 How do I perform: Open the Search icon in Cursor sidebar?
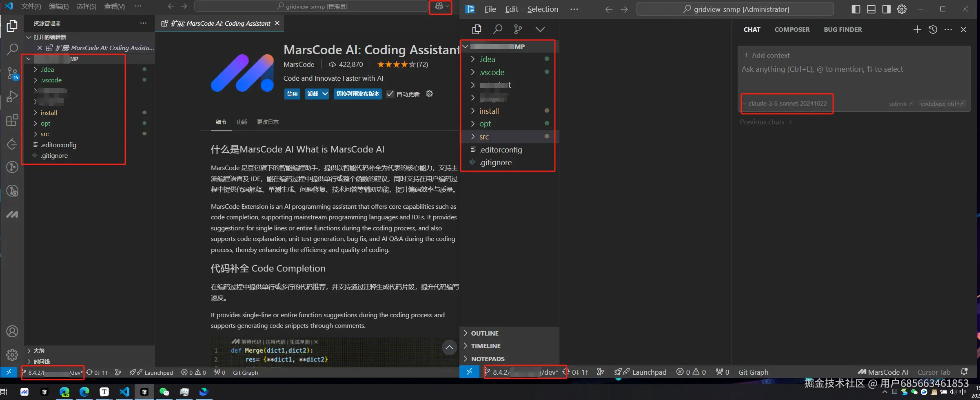point(497,29)
